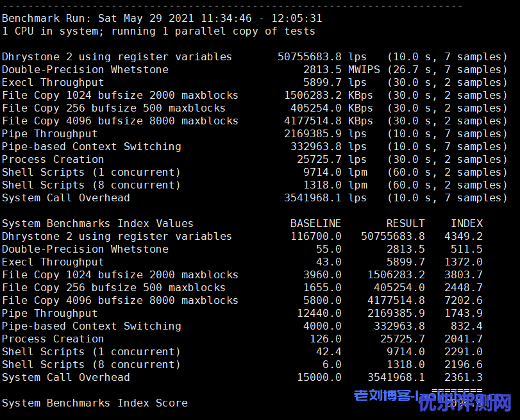520x420 pixels.
Task: Click the 'System Benchmarks Index Values' heading
Action: (x=97, y=224)
